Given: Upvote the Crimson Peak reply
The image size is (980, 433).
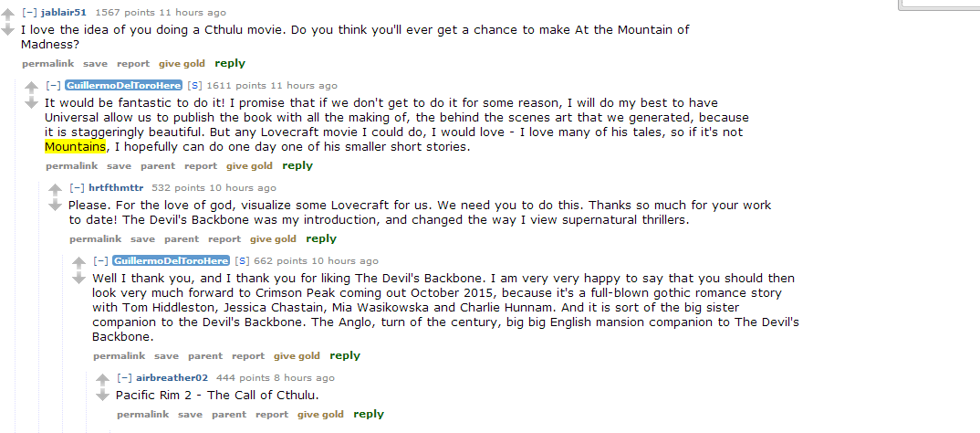Looking at the screenshot, I should pos(78,264).
